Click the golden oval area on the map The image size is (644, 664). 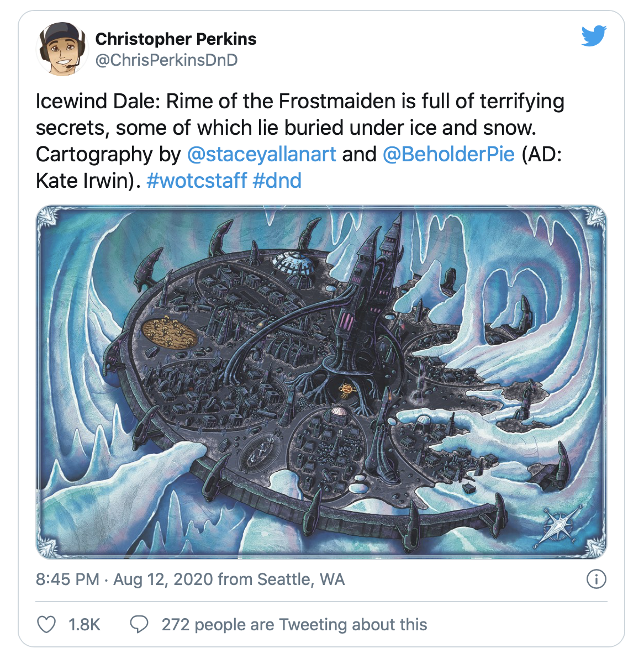click(169, 333)
